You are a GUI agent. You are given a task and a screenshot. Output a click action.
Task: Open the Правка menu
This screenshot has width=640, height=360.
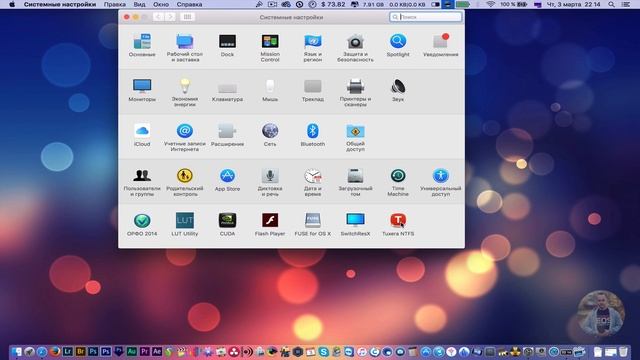click(115, 4)
